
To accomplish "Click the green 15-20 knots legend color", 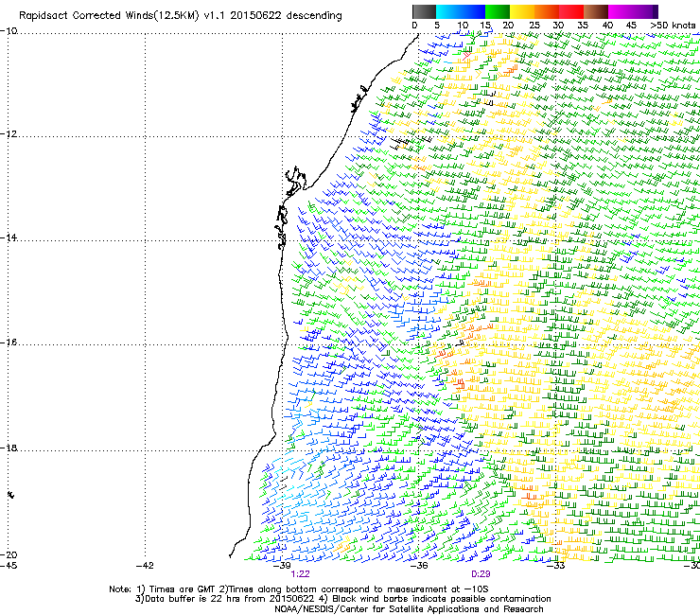I will 498,11.
